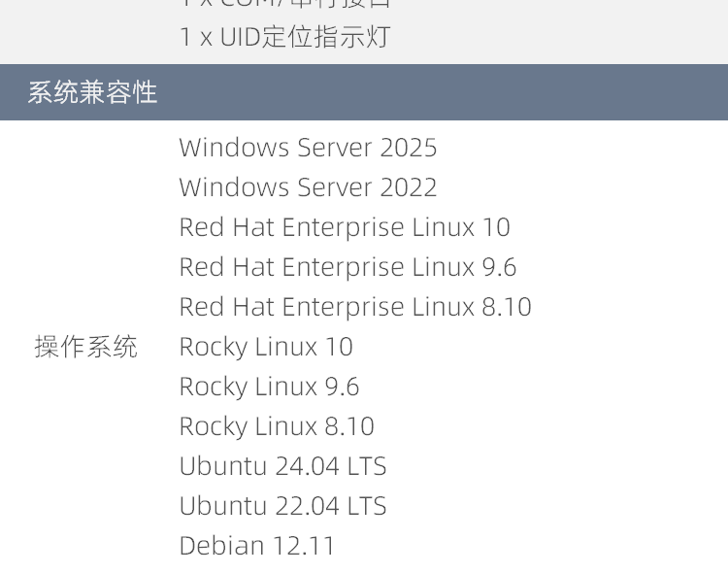The image size is (728, 574).
Task: Click Windows Server 2025 entry
Action: [308, 148]
